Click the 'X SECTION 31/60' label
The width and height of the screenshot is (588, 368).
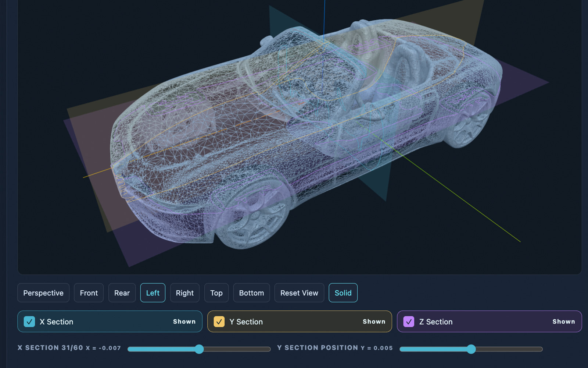click(x=50, y=348)
